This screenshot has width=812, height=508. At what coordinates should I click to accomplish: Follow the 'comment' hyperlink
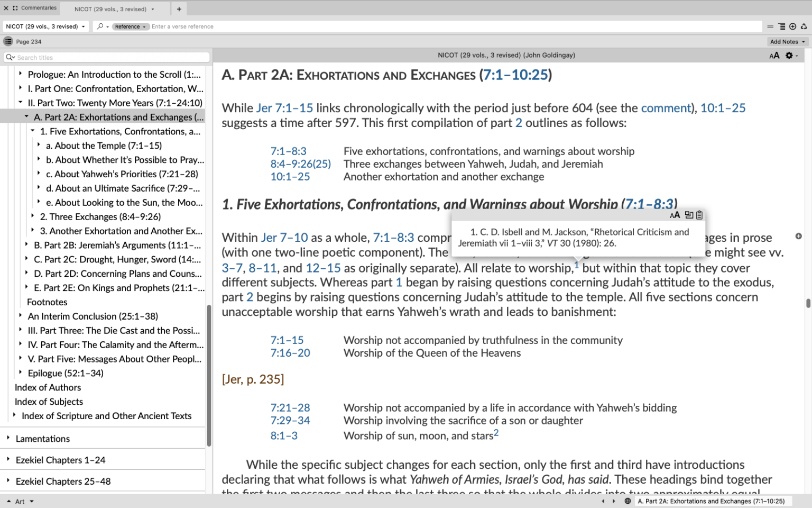(666, 108)
